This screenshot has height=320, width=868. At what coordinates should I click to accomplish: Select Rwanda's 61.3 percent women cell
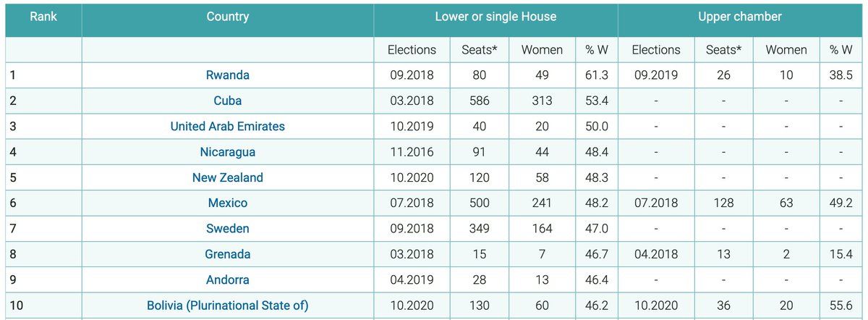pos(596,75)
